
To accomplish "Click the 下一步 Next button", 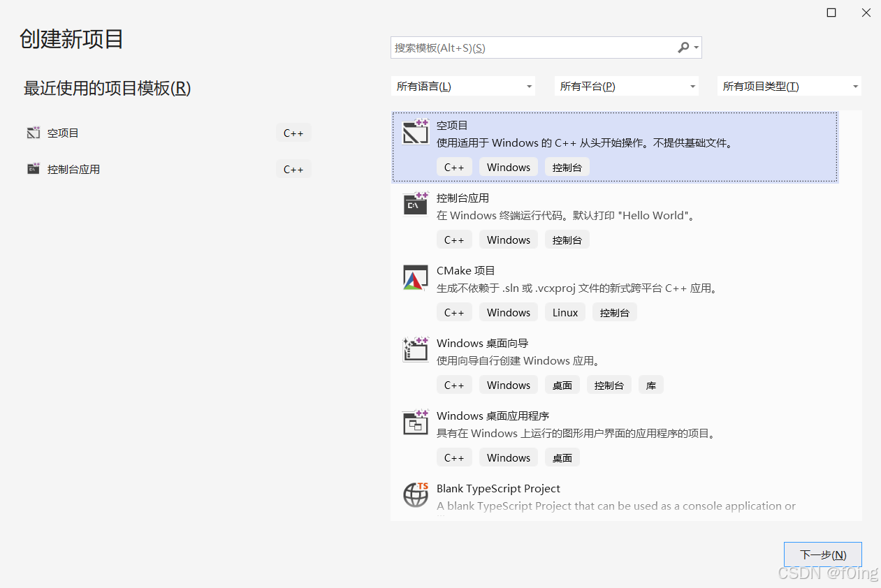I will (x=822, y=554).
